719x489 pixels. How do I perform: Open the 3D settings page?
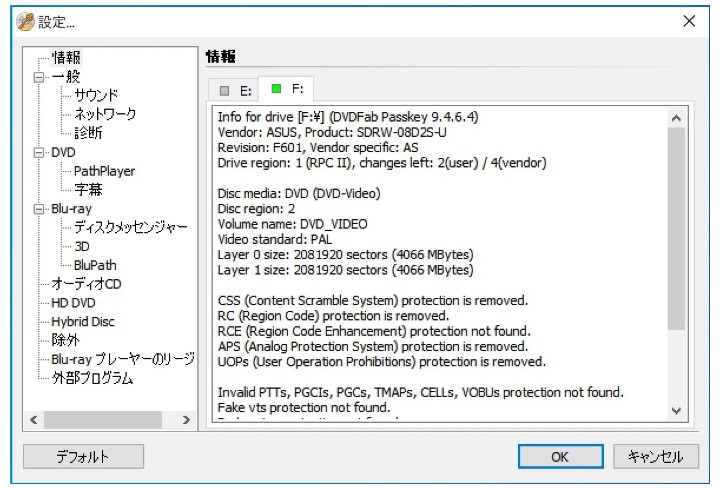pyautogui.click(x=82, y=246)
